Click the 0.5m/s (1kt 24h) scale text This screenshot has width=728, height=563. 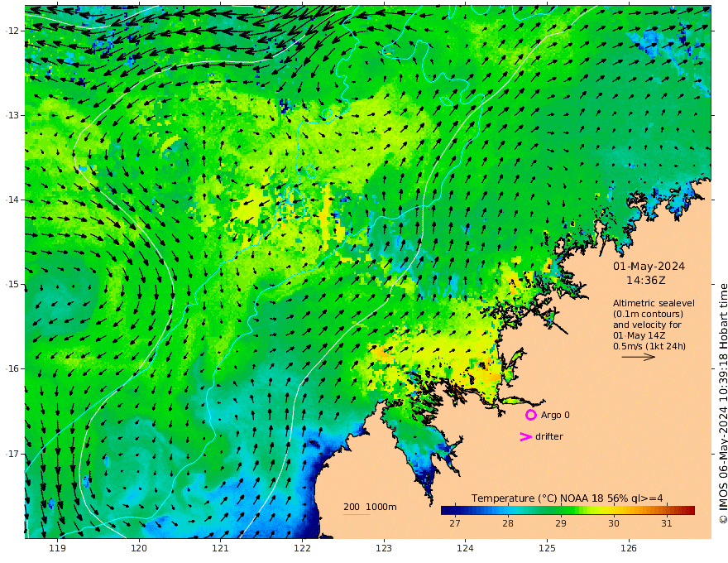point(649,345)
